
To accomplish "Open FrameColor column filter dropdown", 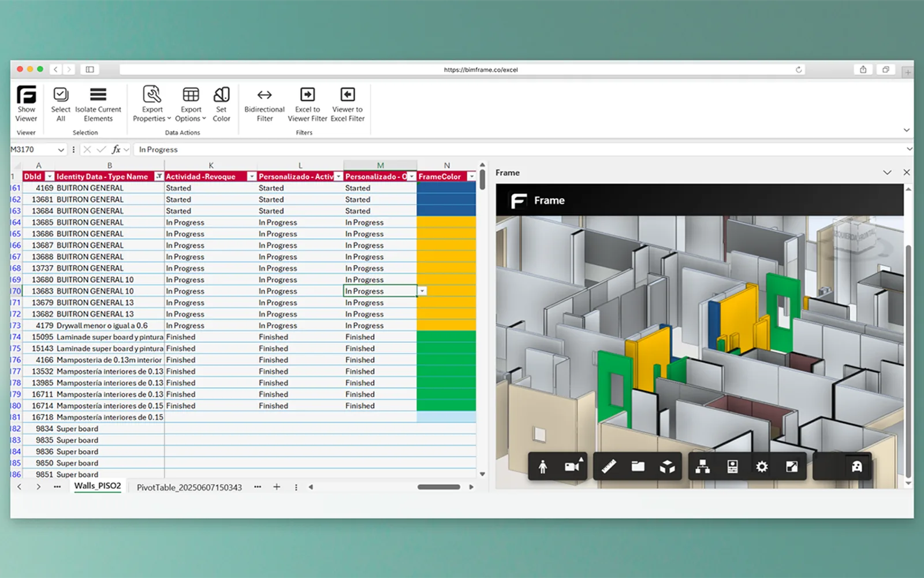I will 472,177.
